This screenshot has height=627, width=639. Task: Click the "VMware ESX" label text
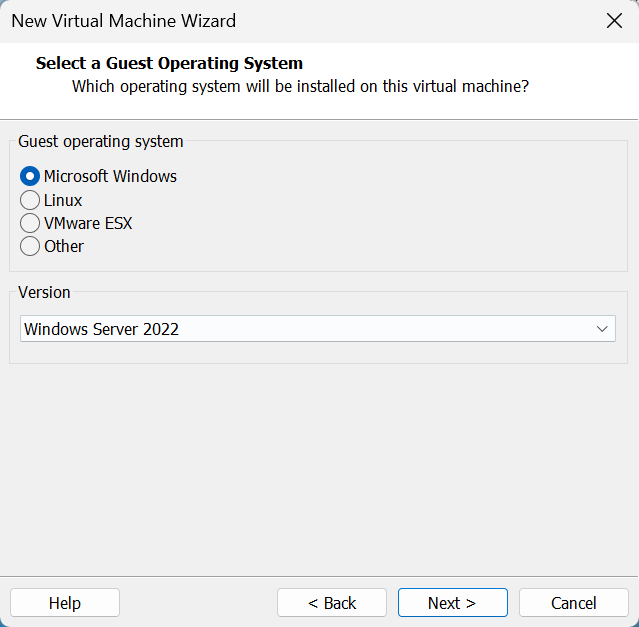point(88,223)
